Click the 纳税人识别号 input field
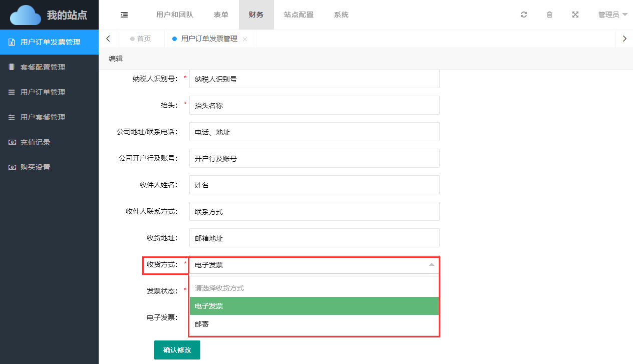This screenshot has height=364, width=633. tap(314, 79)
